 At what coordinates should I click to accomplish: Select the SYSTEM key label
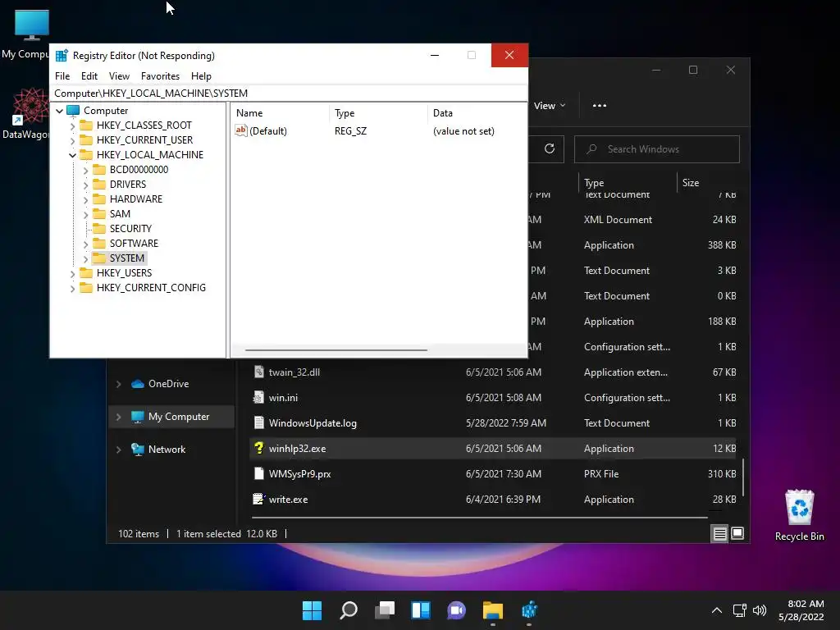[126, 258]
